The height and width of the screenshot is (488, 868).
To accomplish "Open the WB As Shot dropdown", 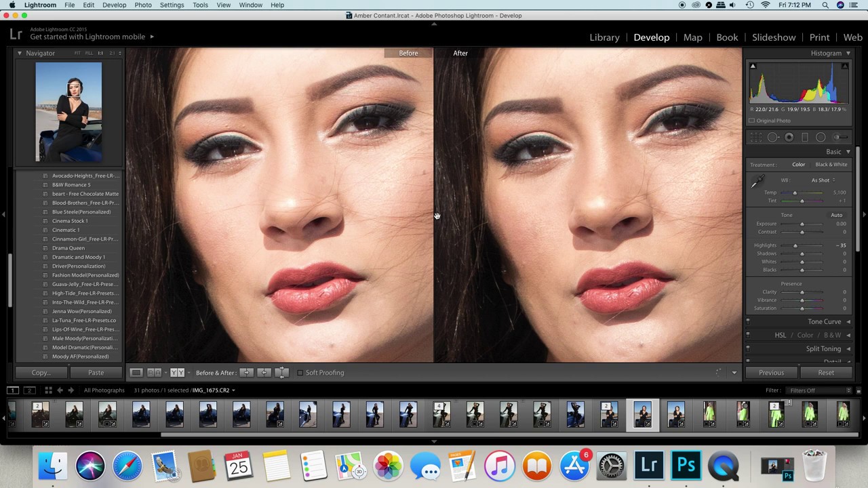I will pyautogui.click(x=823, y=180).
